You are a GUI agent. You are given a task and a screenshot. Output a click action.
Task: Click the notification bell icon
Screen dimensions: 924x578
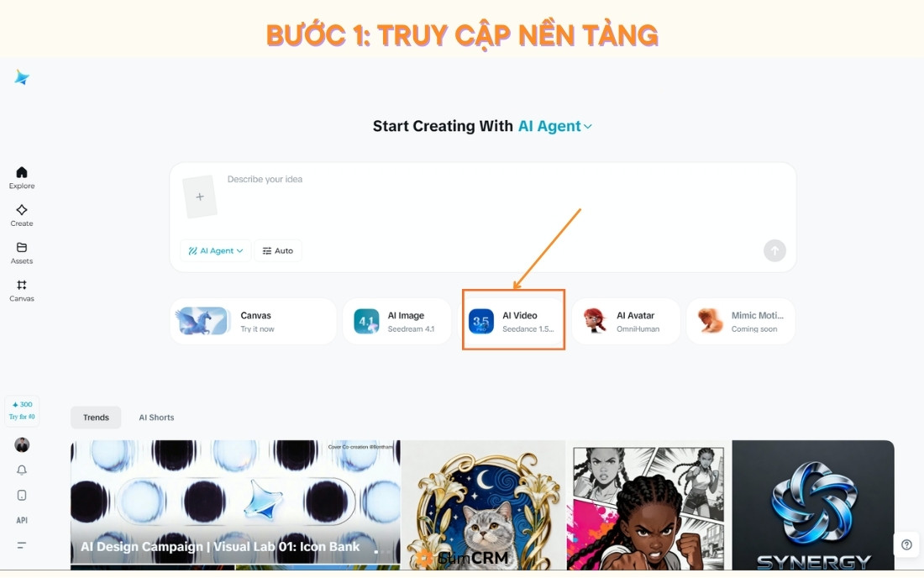22,470
